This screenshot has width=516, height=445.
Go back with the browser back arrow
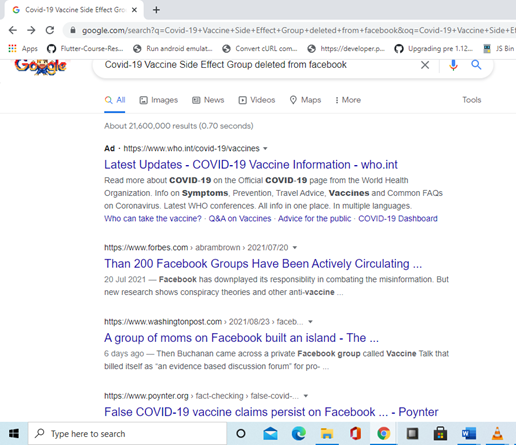(x=13, y=30)
